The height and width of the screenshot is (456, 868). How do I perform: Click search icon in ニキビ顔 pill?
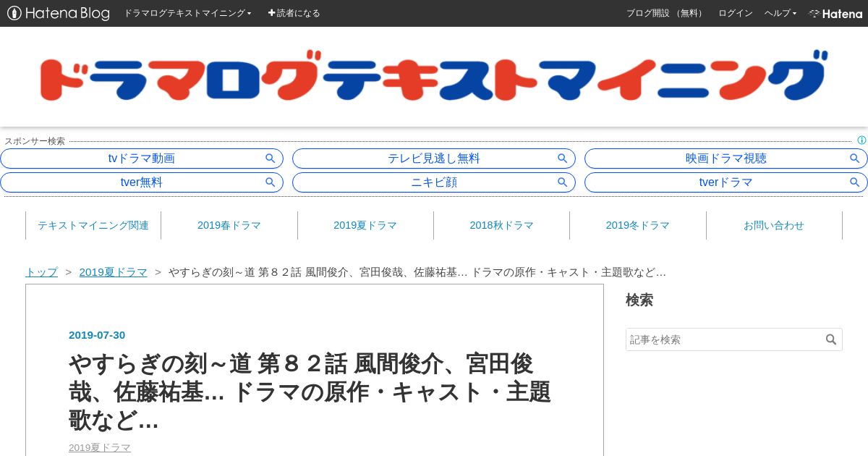[x=563, y=182]
